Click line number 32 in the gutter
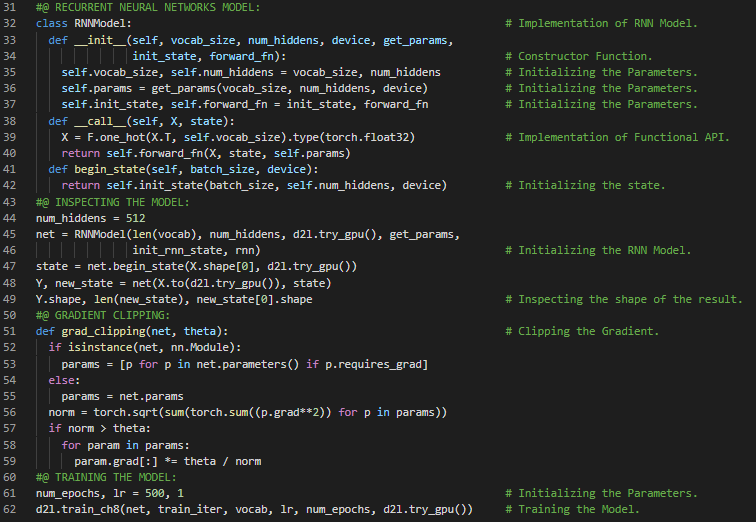The width and height of the screenshot is (756, 522). tap(13, 23)
